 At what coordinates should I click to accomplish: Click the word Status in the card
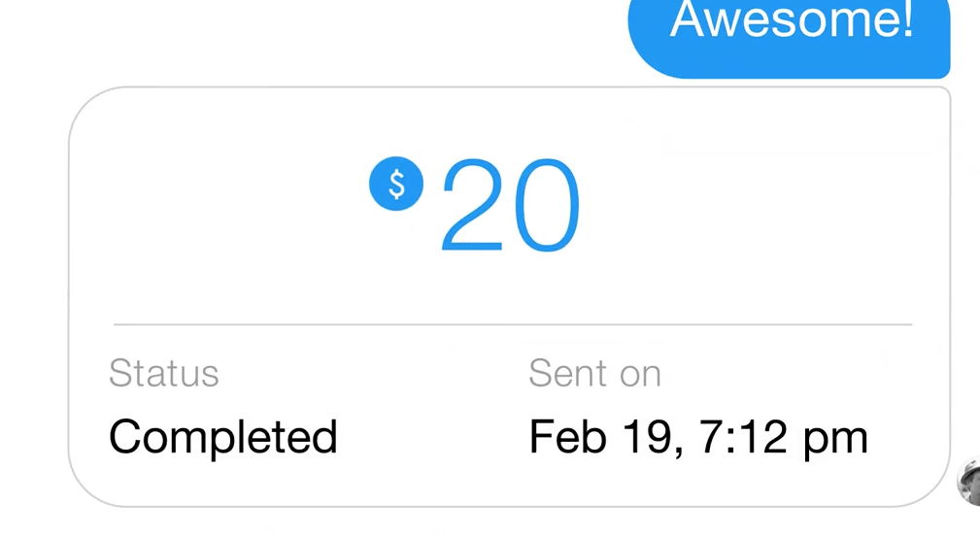pos(164,374)
